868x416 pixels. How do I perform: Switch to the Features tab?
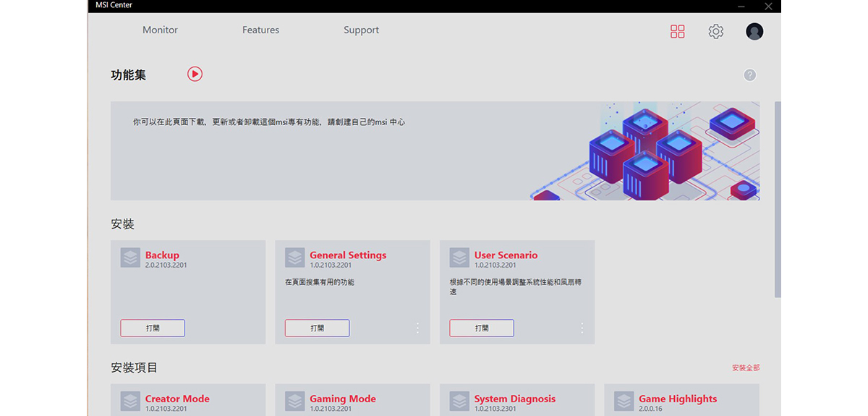260,30
